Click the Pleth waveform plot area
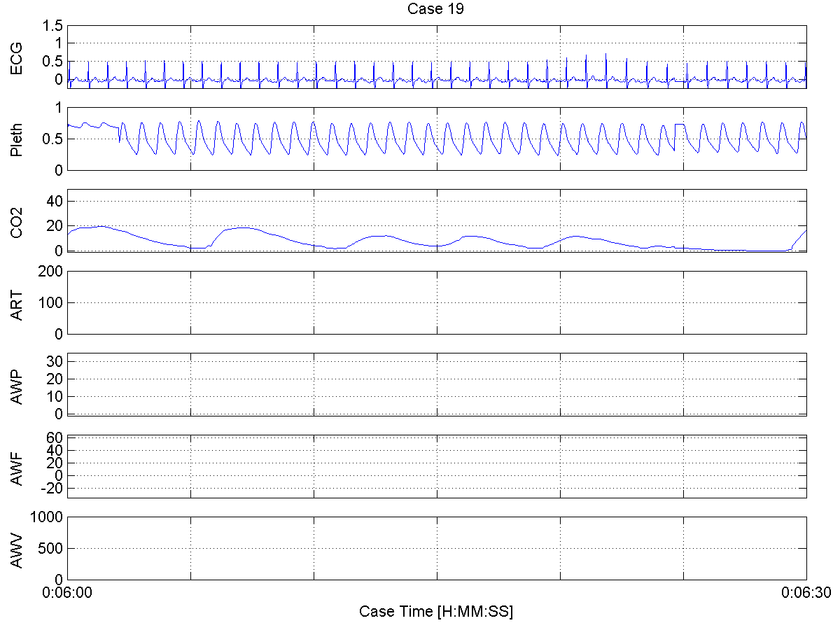The height and width of the screenshot is (630, 840). pos(437,139)
